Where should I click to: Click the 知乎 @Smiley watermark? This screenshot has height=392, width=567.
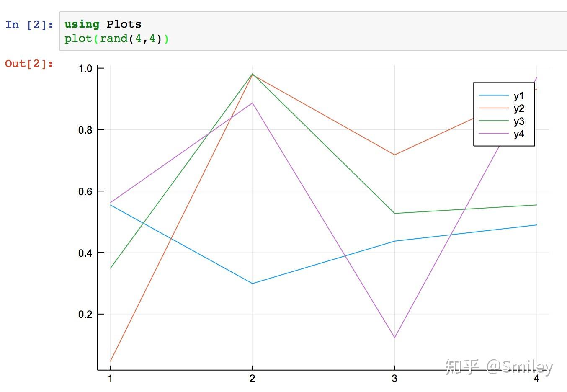(499, 366)
